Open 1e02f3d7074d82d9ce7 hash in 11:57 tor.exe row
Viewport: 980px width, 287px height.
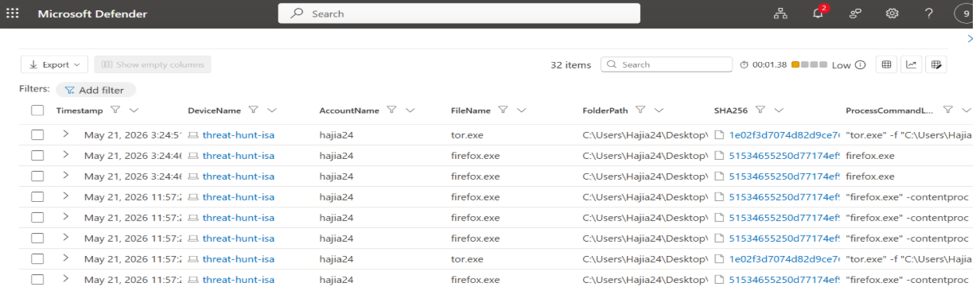785,259
